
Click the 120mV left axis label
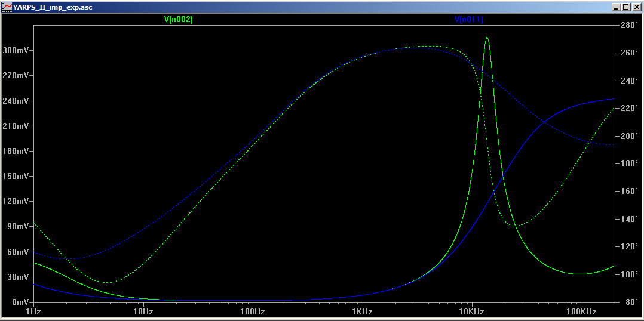pyautogui.click(x=14, y=201)
